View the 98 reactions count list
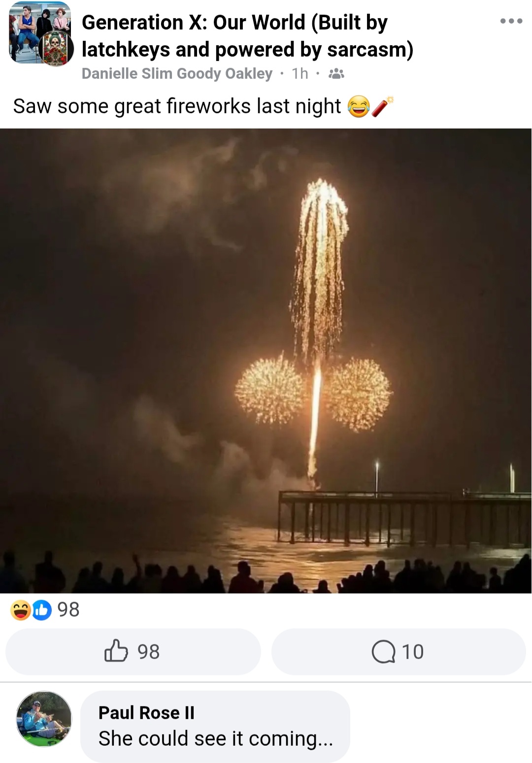Viewport: 532px width, 763px height. point(68,610)
